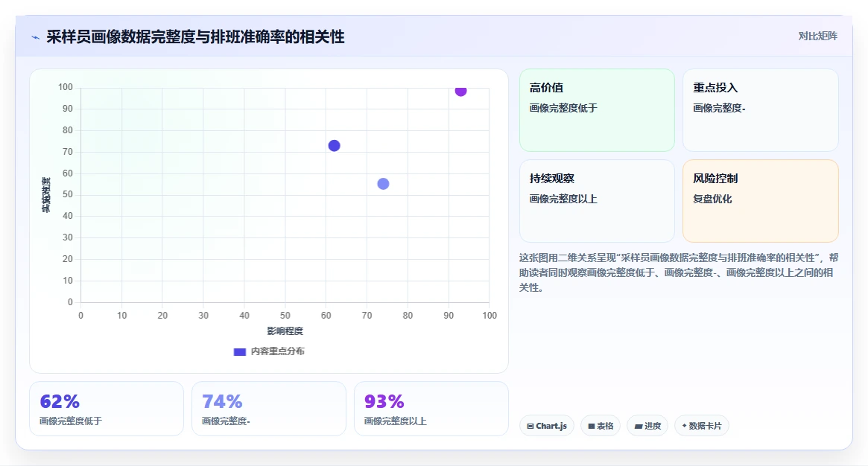Image resolution: width=868 pixels, height=466 pixels.
Task: Click the chart title 采样员画像数据完整度与排班准确率的相关性
Action: pos(195,37)
